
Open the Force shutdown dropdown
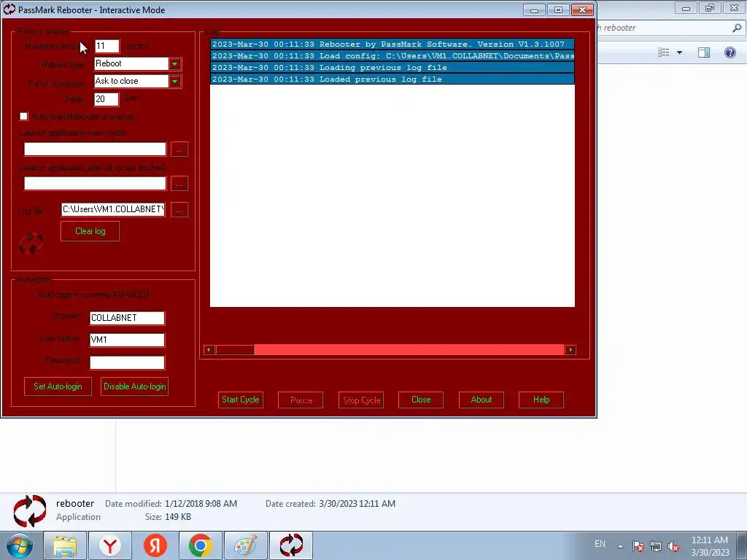coord(174,82)
